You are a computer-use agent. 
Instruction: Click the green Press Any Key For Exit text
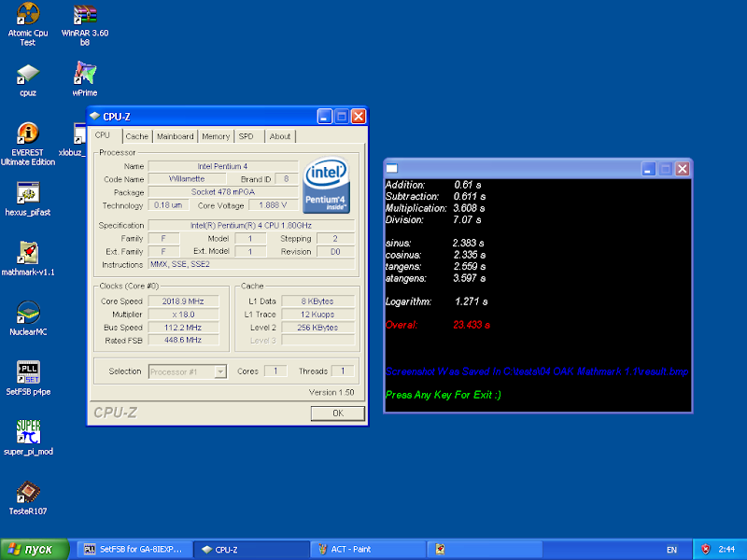[x=443, y=395]
